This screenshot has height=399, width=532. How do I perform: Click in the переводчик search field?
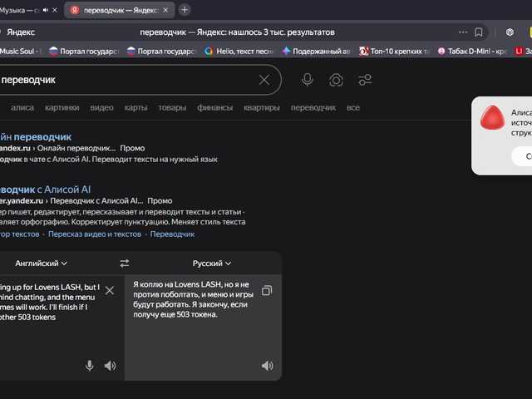click(x=125, y=80)
